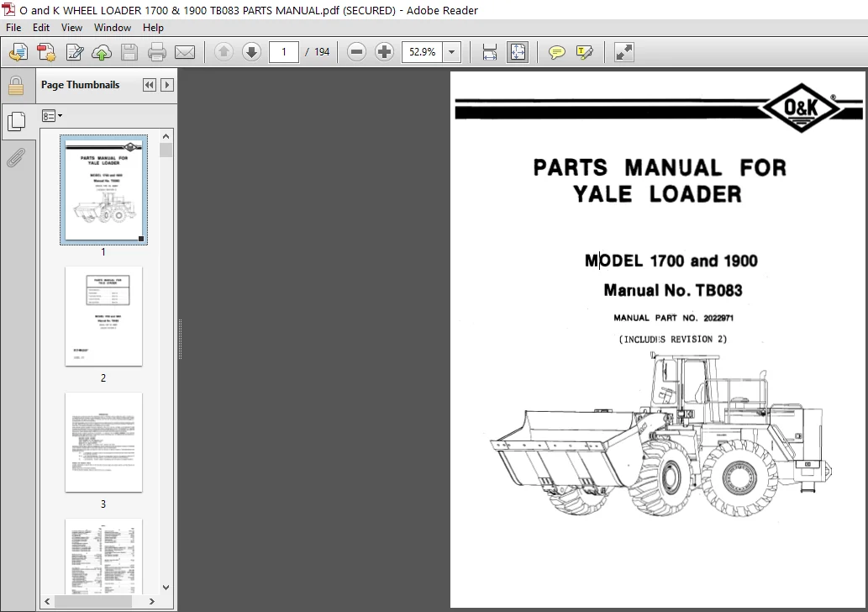Select the page 4 thumbnail
This screenshot has width=868, height=612.
tap(103, 556)
